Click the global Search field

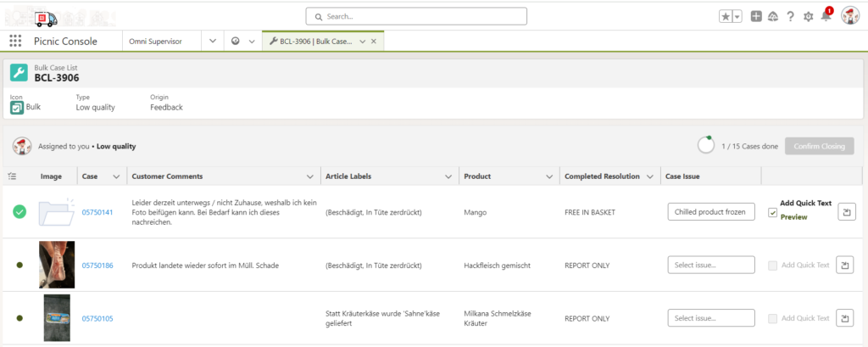[415, 16]
